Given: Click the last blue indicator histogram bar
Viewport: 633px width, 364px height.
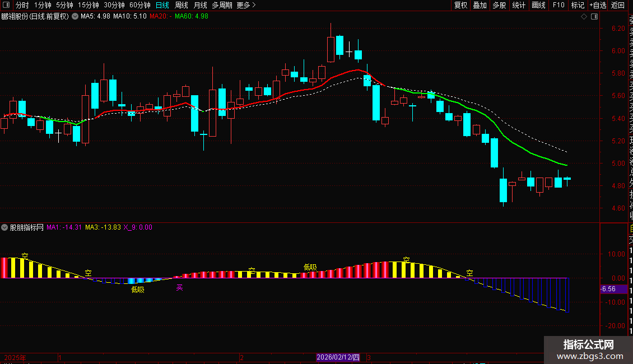Looking at the screenshot, I should (567, 295).
